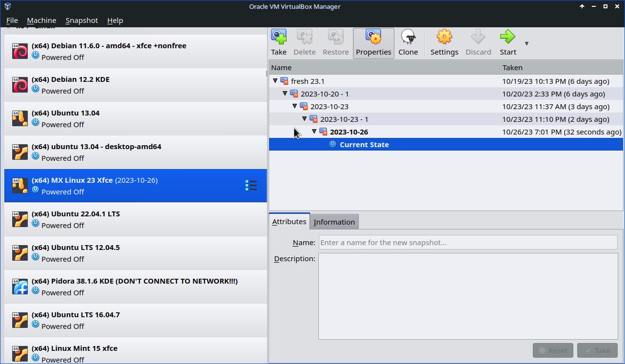This screenshot has height=364, width=625.
Task: Select the Debian 12.2 KDE machine
Action: [136, 85]
